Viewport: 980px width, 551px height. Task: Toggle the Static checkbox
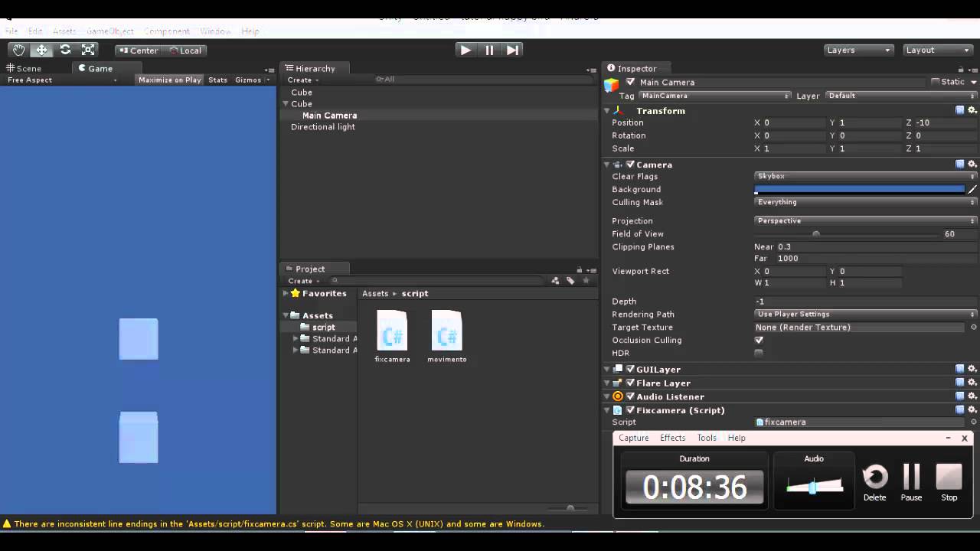tap(936, 82)
